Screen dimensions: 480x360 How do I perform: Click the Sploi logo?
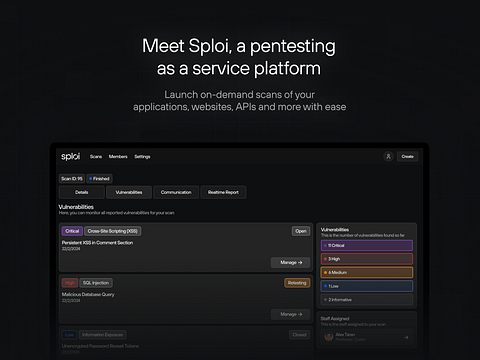(70, 156)
